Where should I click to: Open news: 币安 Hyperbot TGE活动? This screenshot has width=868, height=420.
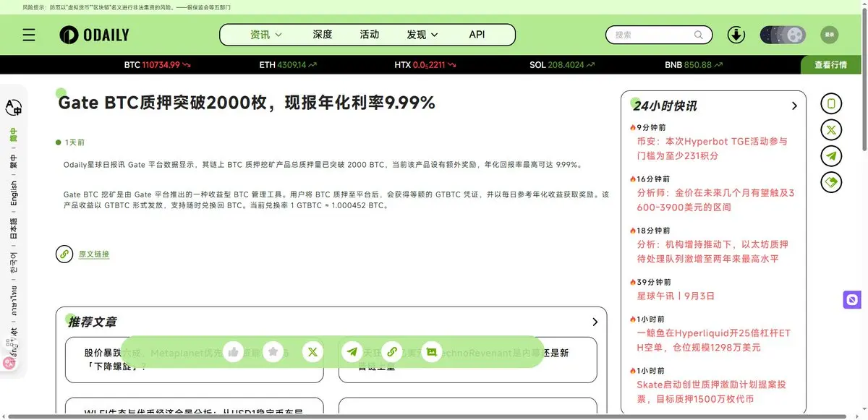712,148
